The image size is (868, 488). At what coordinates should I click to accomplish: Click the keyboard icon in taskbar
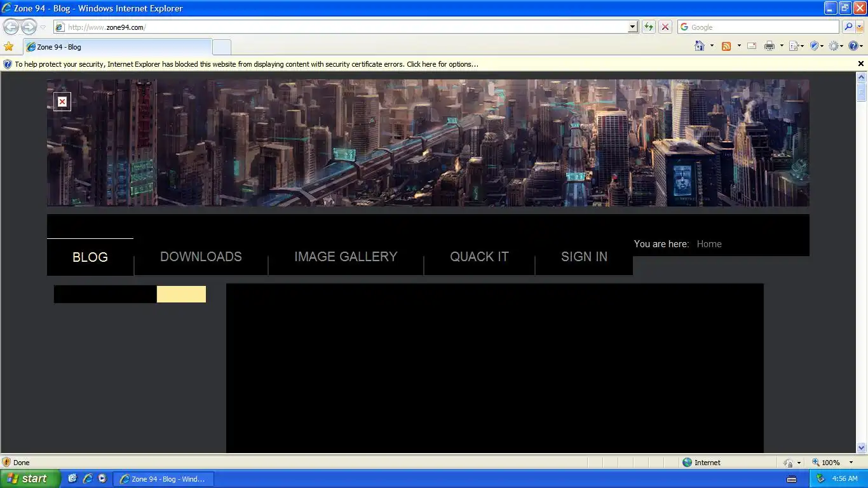(x=792, y=479)
